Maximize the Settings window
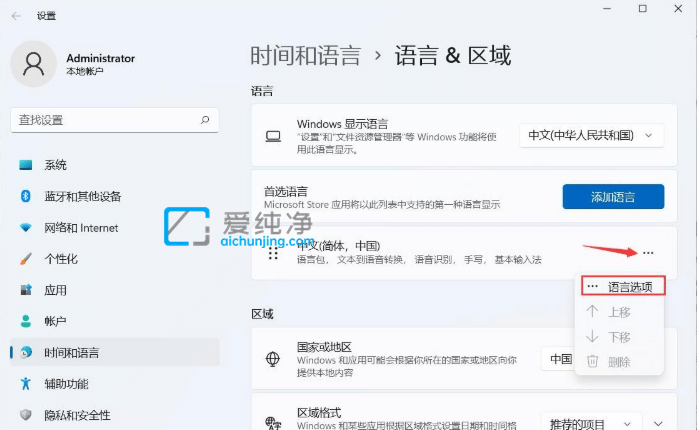This screenshot has width=700, height=430. (x=642, y=8)
